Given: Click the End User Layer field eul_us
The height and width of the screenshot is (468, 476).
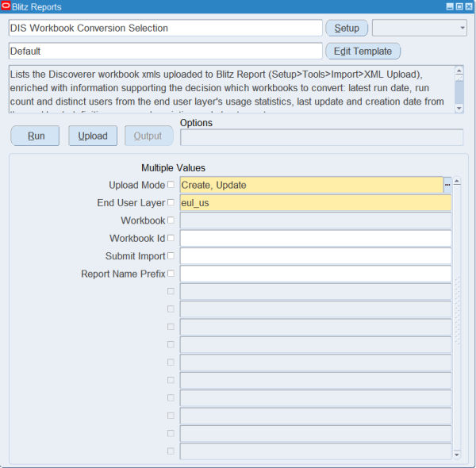Looking at the screenshot, I should point(316,203).
